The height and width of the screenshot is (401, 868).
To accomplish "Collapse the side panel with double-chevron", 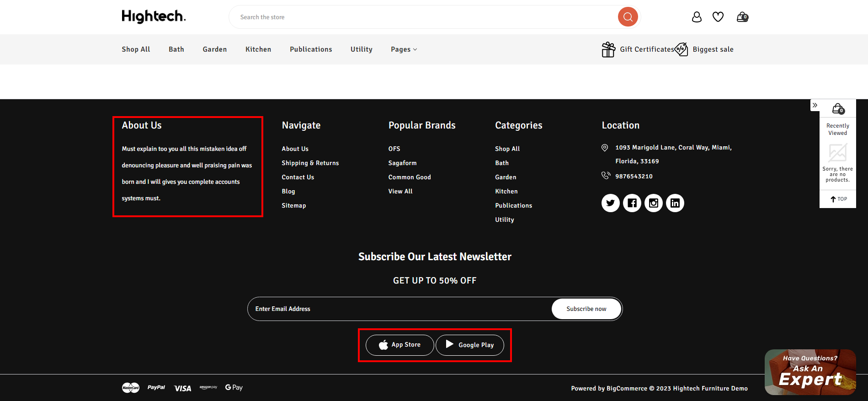I will coord(815,105).
